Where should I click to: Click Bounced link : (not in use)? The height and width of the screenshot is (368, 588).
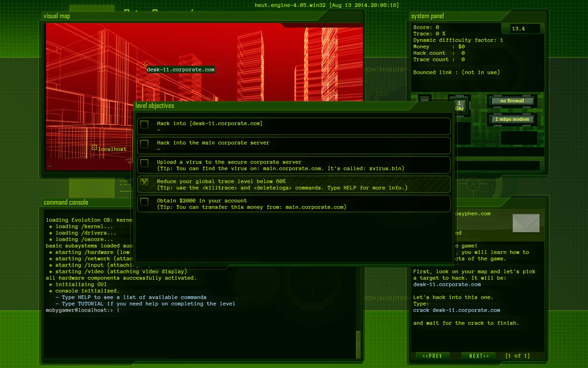point(457,72)
